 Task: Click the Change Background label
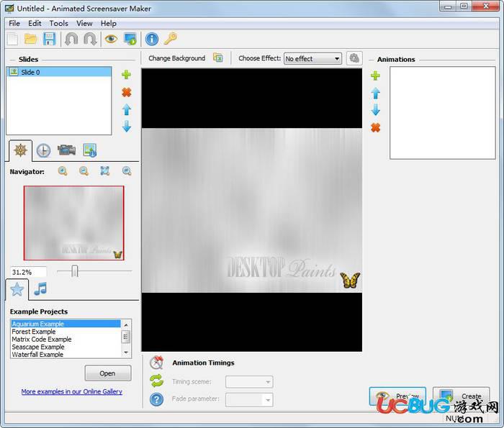pos(177,58)
